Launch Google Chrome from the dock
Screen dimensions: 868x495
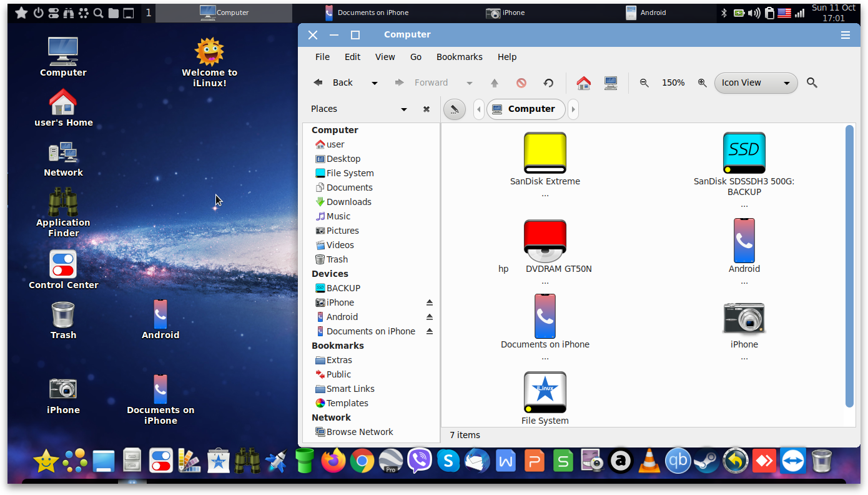362,461
